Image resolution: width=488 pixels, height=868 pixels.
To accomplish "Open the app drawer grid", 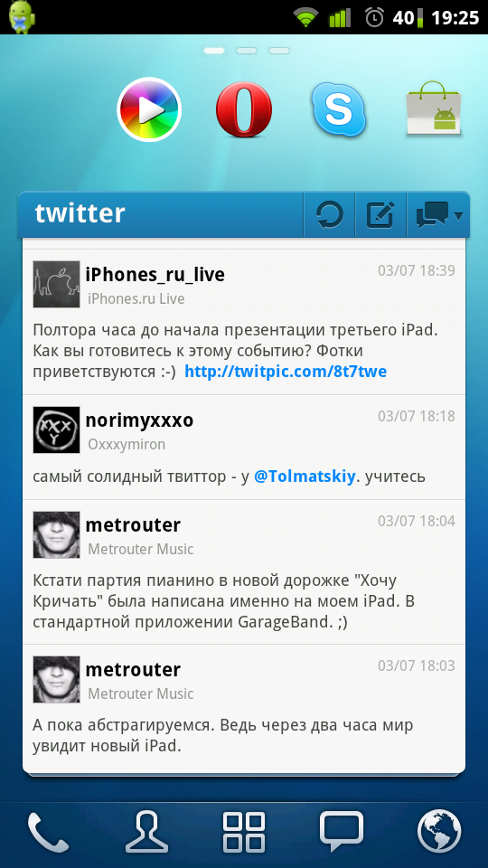I will click(x=244, y=832).
